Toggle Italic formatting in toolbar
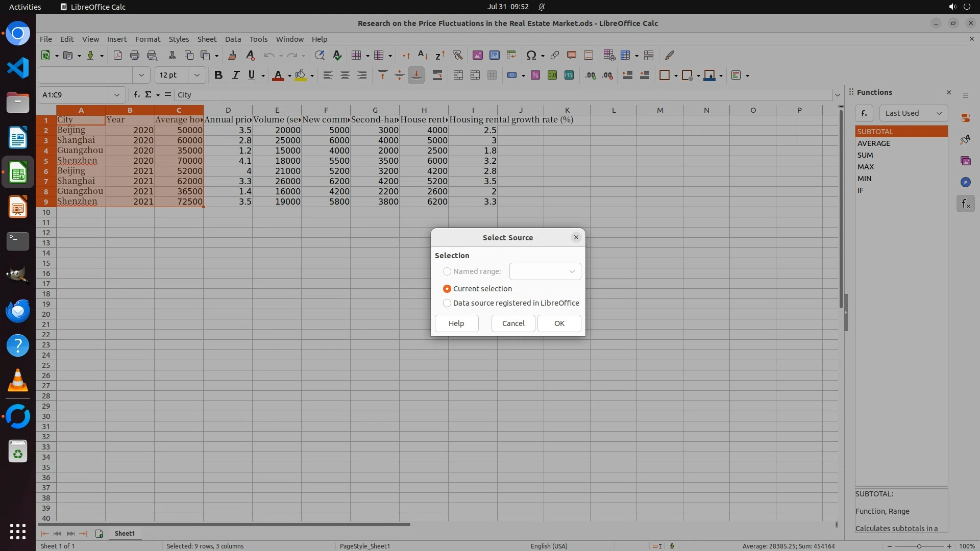Screen dimensions: 980x551 tap(235, 76)
